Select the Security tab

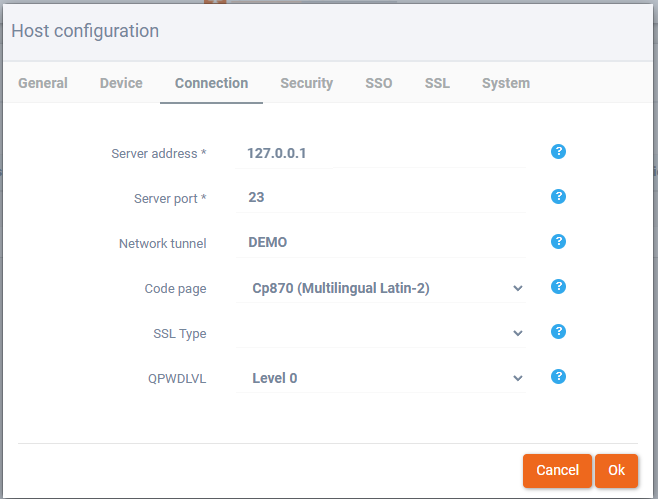(306, 83)
